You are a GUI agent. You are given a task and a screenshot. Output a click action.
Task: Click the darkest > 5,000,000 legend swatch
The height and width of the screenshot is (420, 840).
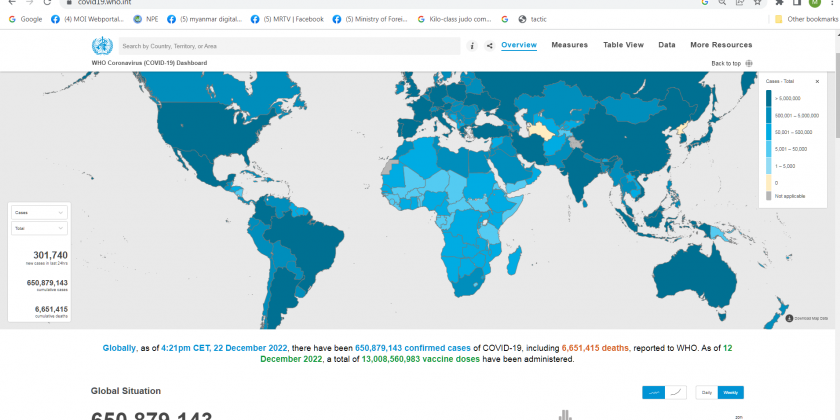tap(769, 98)
